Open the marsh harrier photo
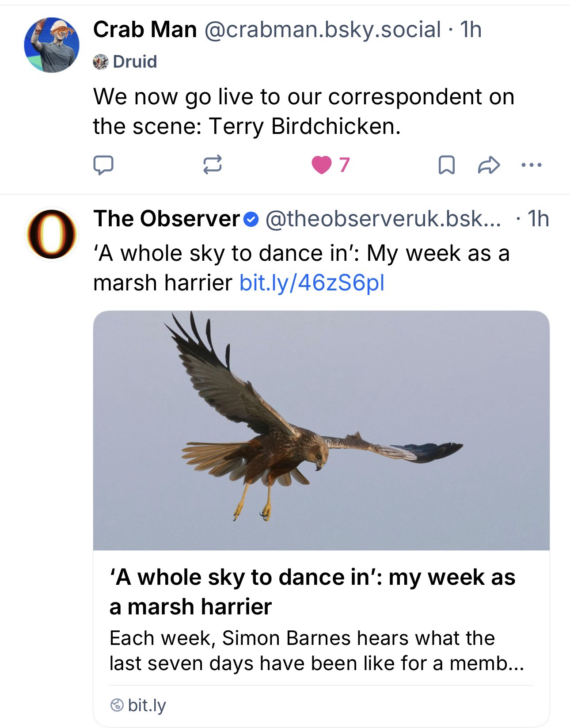The image size is (570, 728). pos(321,430)
